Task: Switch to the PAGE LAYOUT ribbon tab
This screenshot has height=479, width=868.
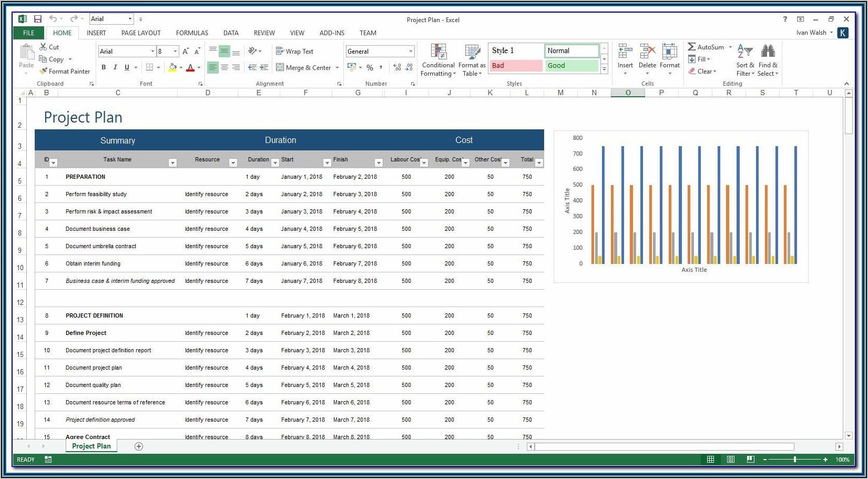Action: coord(141,33)
